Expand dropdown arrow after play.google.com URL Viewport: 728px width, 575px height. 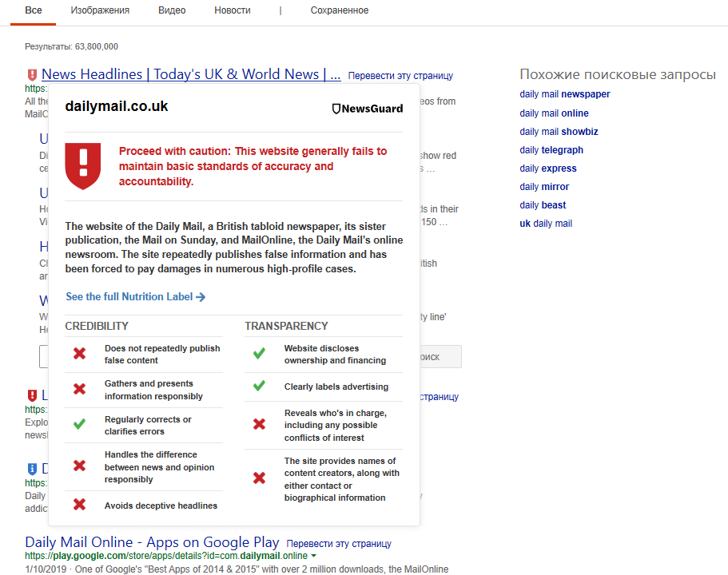coord(314,556)
